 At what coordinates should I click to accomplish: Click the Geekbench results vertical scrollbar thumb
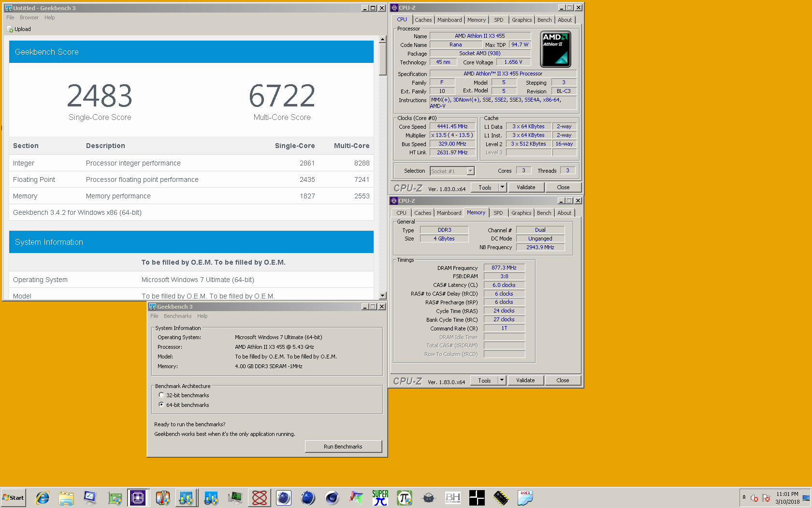coord(383,60)
